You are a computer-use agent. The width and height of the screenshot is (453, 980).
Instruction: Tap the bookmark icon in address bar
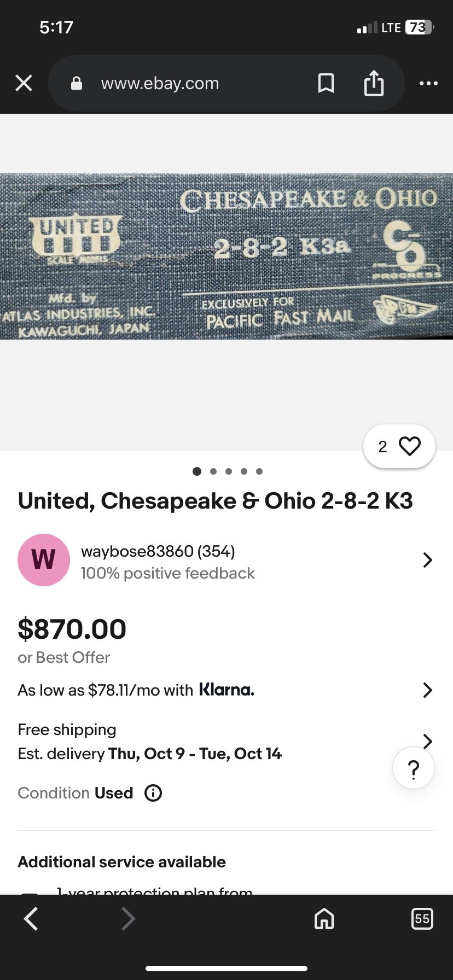(x=326, y=83)
